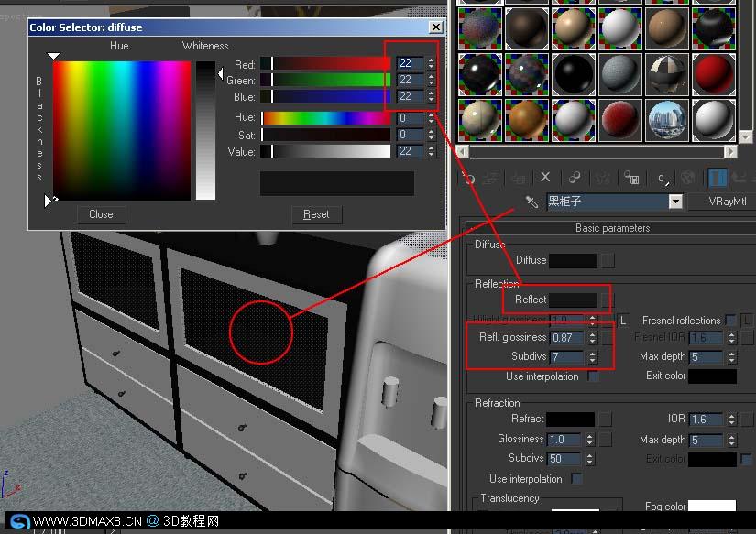Click the VRayMtl material type button
Viewport: 756px width, 534px height.
723,202
